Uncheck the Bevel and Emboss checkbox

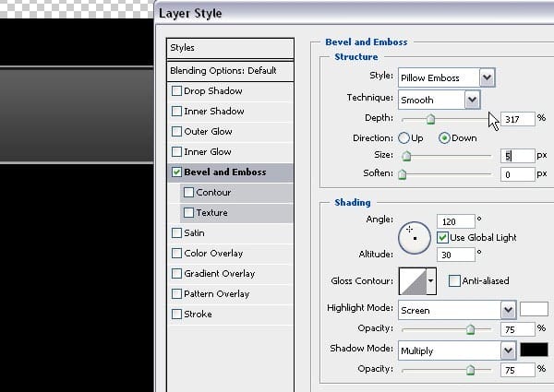tap(176, 172)
